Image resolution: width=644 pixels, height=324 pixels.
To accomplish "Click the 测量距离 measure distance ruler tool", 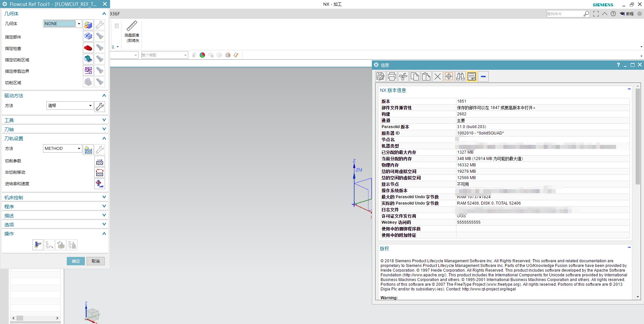I will tap(132, 32).
